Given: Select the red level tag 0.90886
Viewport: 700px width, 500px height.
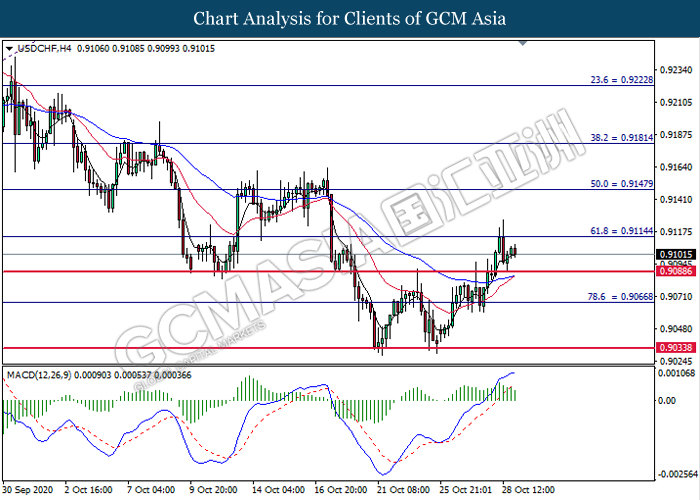Looking at the screenshot, I should click(675, 271).
